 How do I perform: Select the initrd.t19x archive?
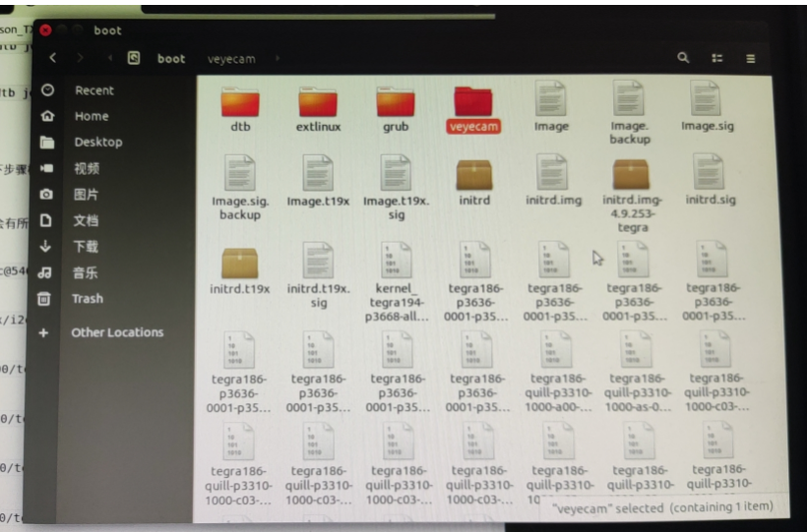pyautogui.click(x=240, y=270)
